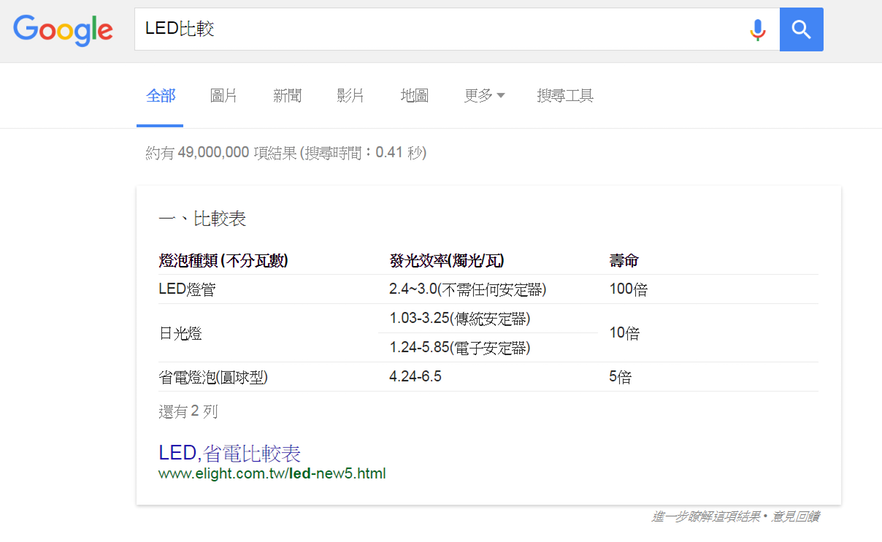Expand the 更多 dropdown menu
Screen dimensions: 882x542
click(484, 96)
